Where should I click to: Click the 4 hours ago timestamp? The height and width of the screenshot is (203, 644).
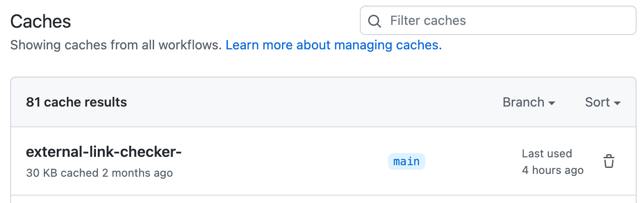[553, 170]
